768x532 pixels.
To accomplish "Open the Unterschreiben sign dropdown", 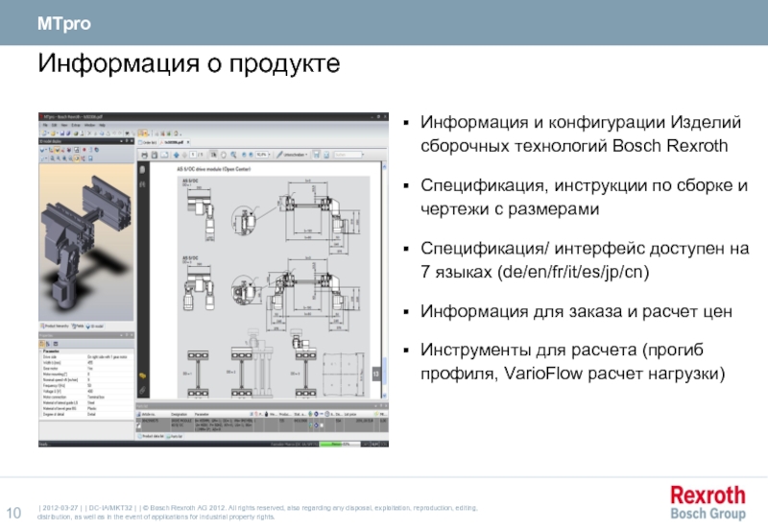I will click(x=292, y=155).
